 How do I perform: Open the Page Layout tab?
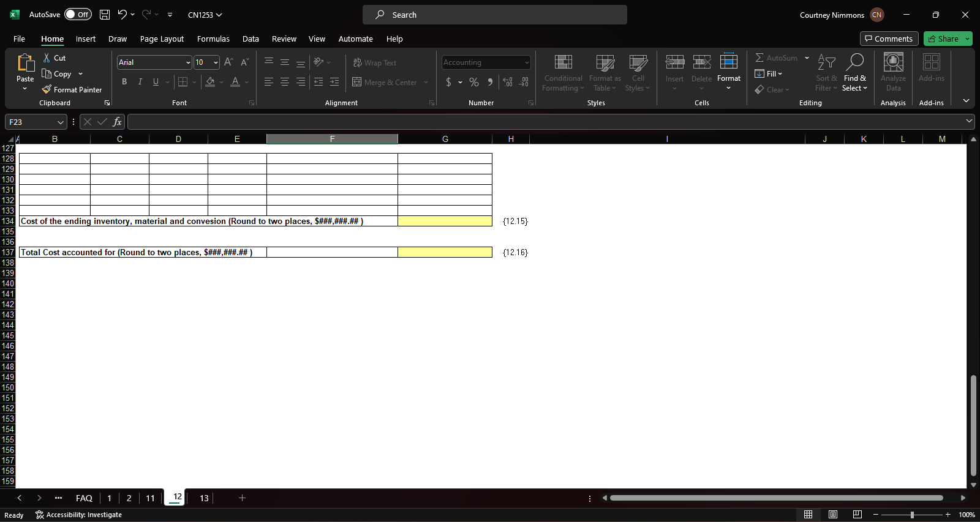pos(162,39)
